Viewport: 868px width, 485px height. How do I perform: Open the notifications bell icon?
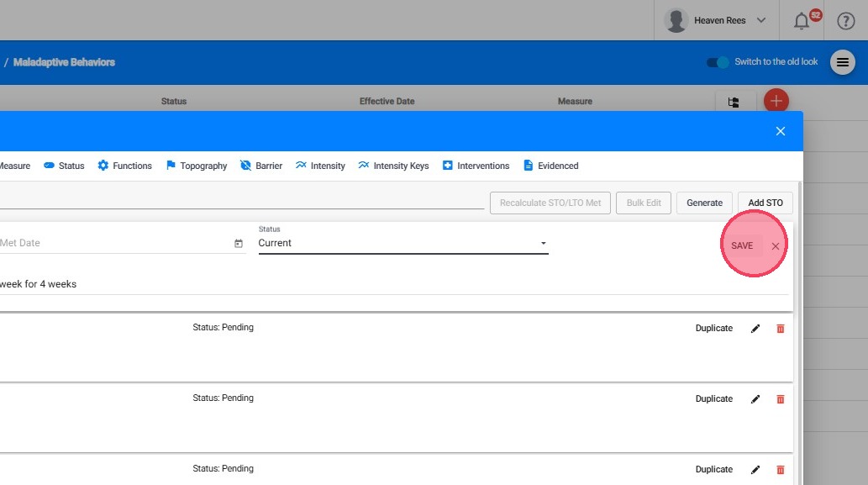click(802, 21)
